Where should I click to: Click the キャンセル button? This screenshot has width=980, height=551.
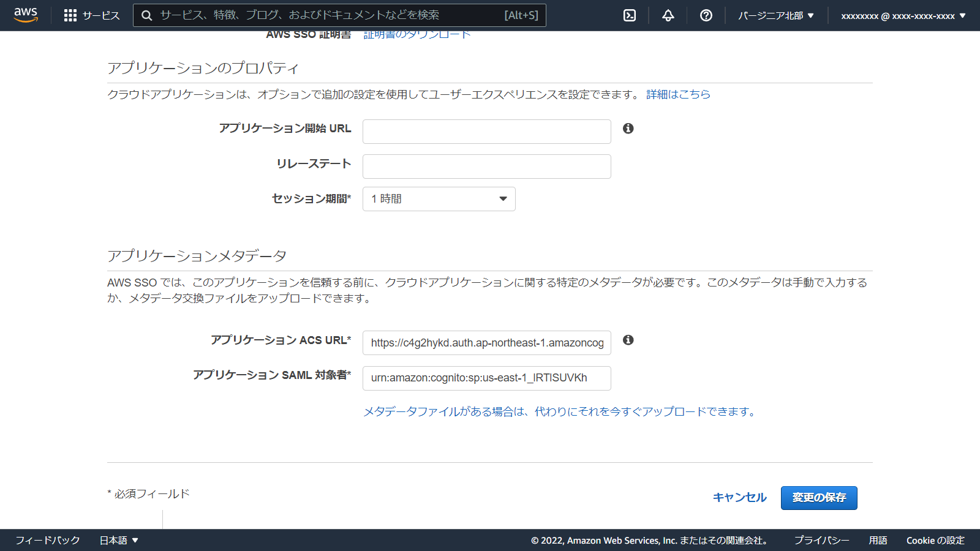point(739,498)
